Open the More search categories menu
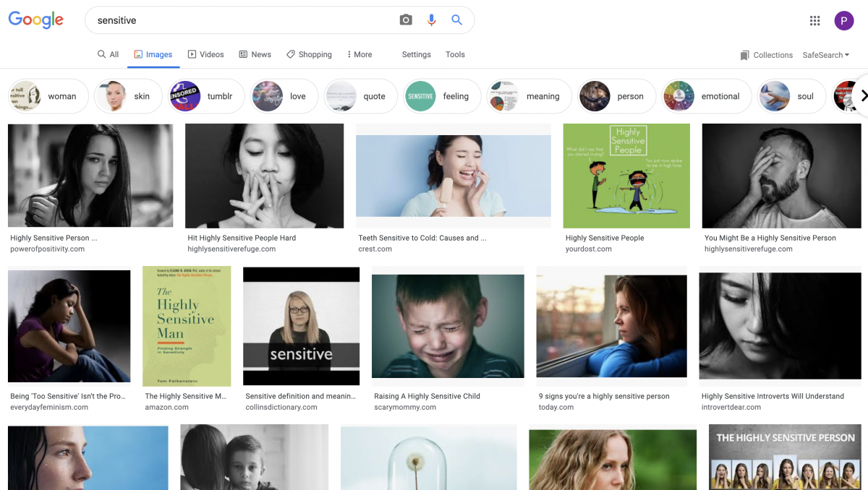Viewport: 868px width, 490px height. (359, 54)
